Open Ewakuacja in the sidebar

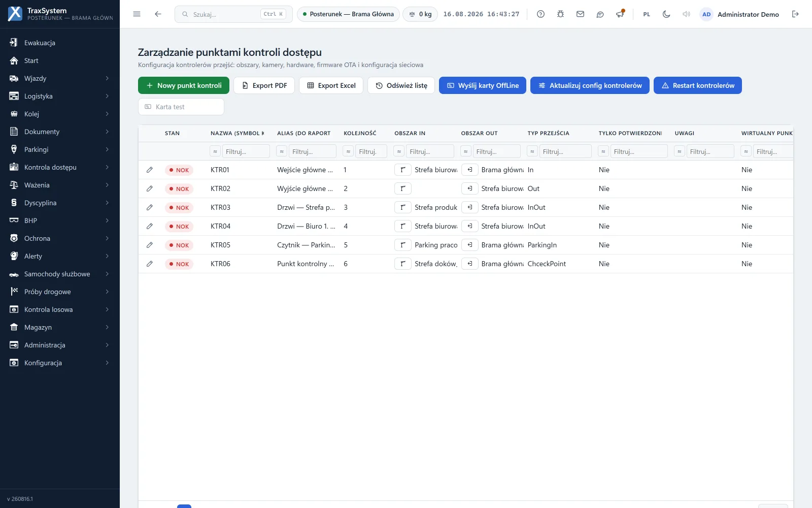pos(60,43)
